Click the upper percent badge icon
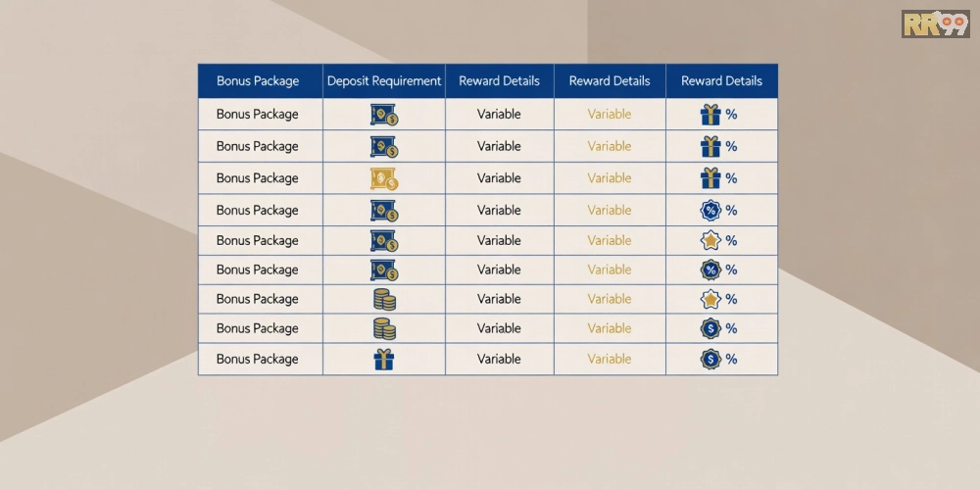The height and width of the screenshot is (490, 980). 710,211
